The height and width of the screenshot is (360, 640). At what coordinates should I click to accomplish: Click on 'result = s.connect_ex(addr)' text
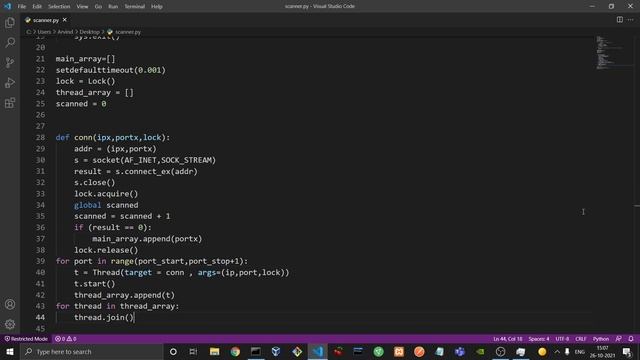136,171
